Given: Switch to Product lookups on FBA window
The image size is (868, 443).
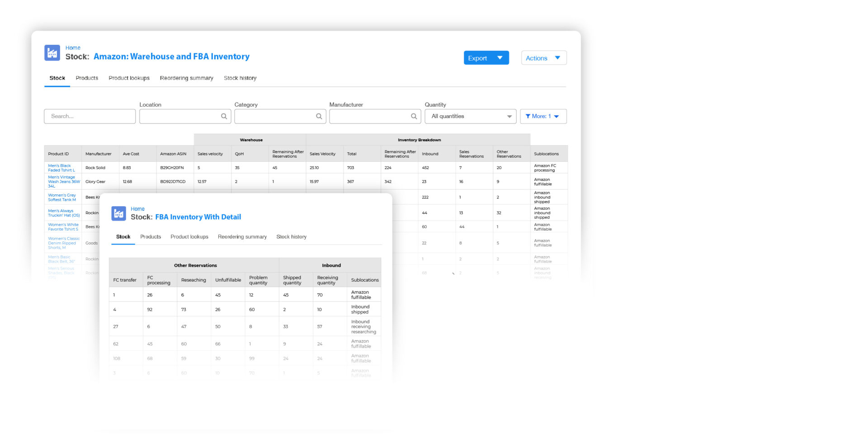Looking at the screenshot, I should click(x=189, y=236).
